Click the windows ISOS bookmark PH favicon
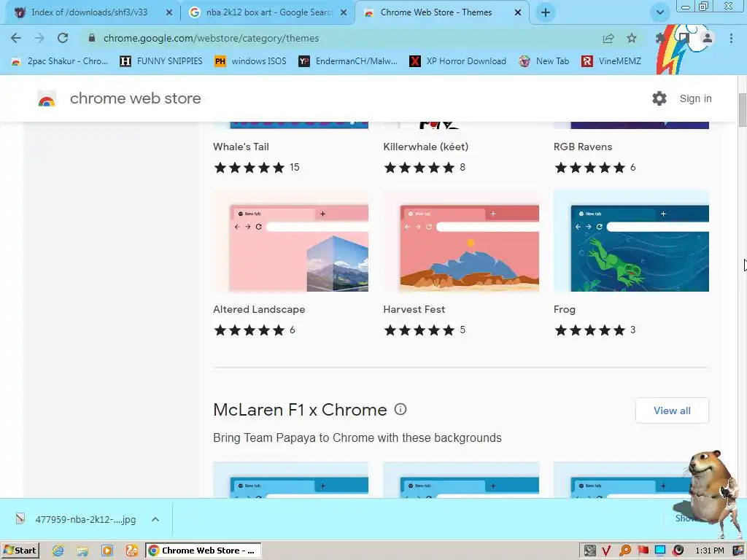 220,61
